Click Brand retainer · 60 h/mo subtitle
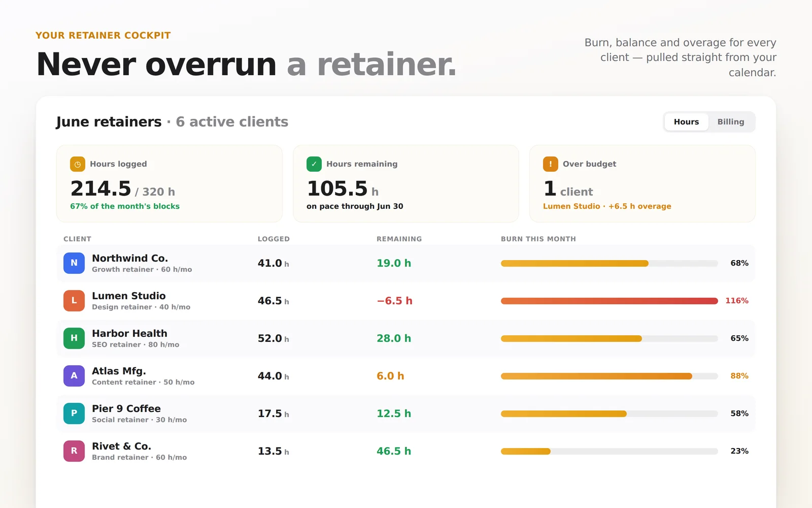 point(140,458)
